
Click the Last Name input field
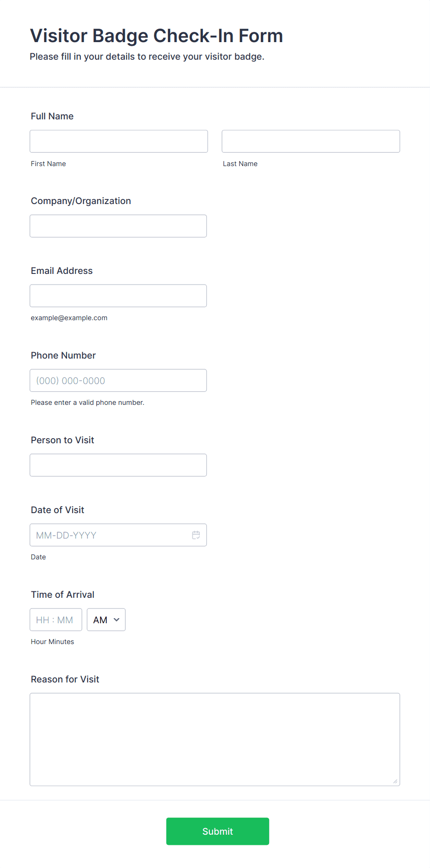[x=311, y=141]
